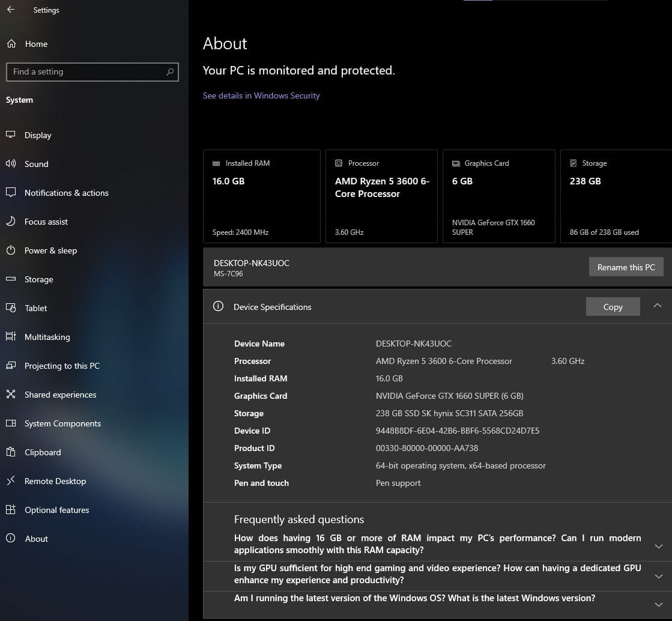Click the Product ID value 00330-80000-00000-AA738

(427, 448)
